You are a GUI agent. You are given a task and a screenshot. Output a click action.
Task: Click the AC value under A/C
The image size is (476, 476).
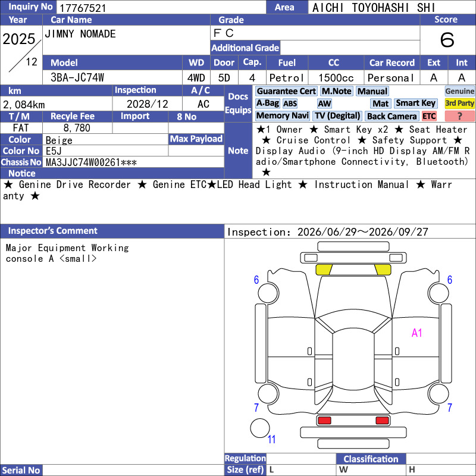click(x=203, y=104)
